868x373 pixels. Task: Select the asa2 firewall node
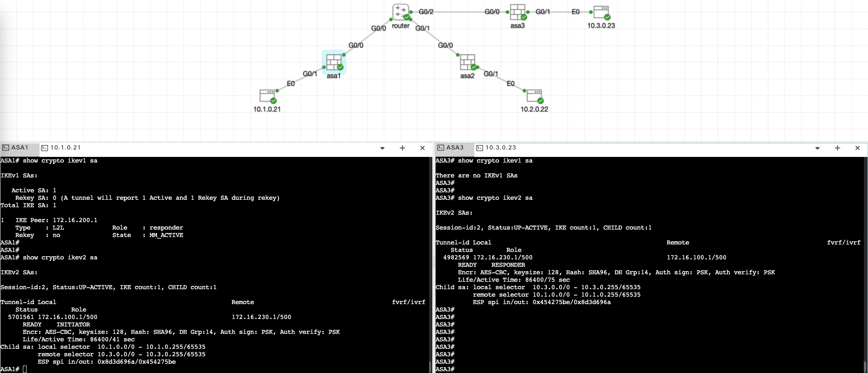coord(467,62)
